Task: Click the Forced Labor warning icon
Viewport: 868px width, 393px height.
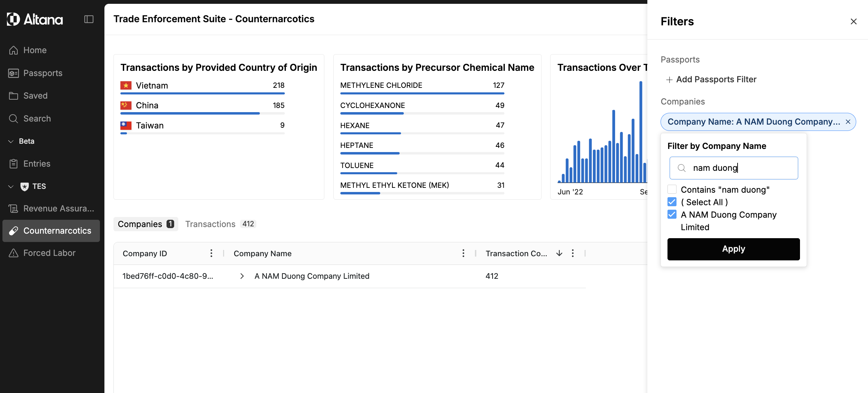Action: tap(14, 253)
